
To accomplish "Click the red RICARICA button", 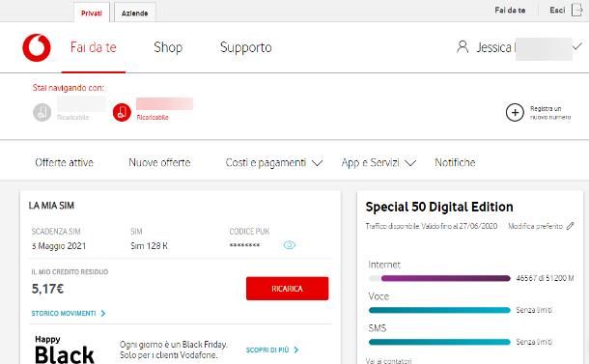I will coord(288,289).
